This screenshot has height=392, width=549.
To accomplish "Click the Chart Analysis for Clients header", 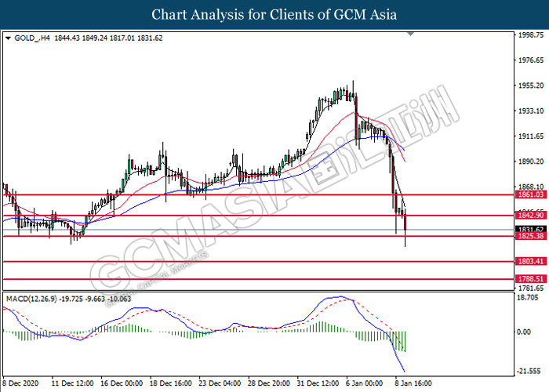I will [x=274, y=15].
